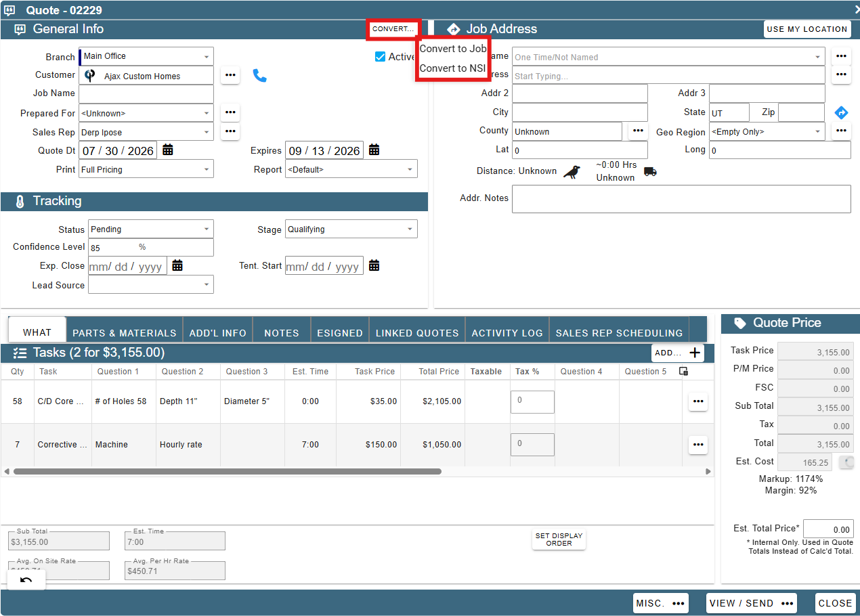Click the truck drive-time icon
Image resolution: width=860 pixels, height=616 pixels.
[650, 172]
